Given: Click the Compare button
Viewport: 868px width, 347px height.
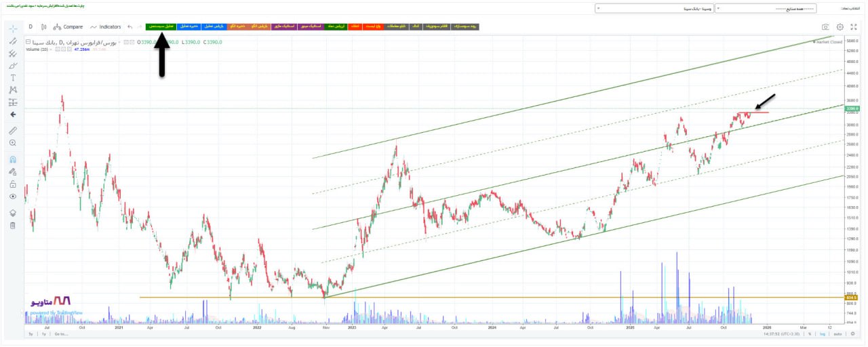Looking at the screenshot, I should pyautogui.click(x=68, y=27).
